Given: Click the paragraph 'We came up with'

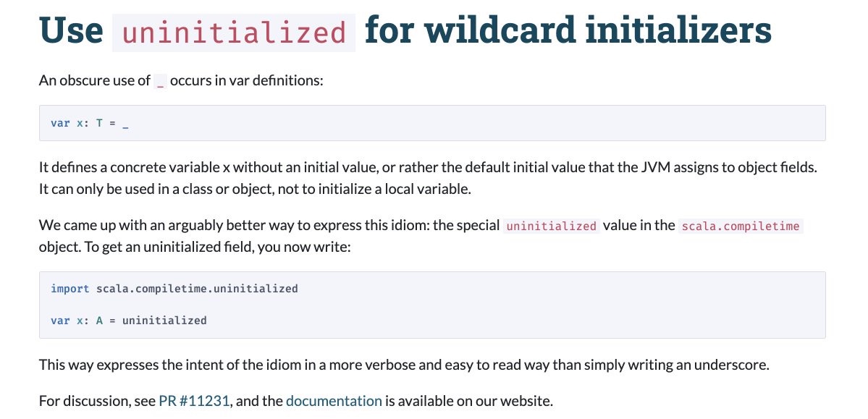Looking at the screenshot, I should point(421,236).
